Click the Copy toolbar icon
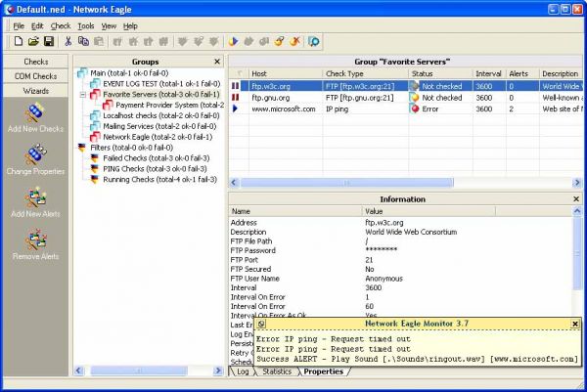Viewport: 587px width, 392px height. 82,42
